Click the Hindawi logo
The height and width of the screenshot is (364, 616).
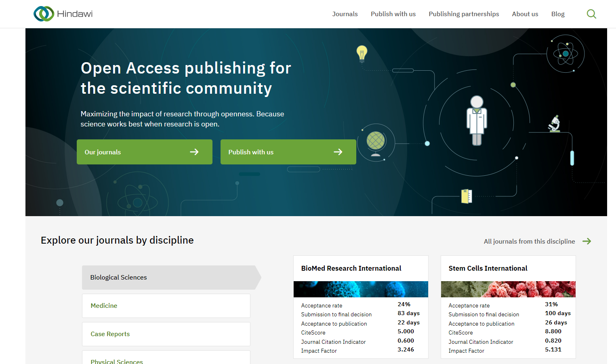click(x=63, y=13)
